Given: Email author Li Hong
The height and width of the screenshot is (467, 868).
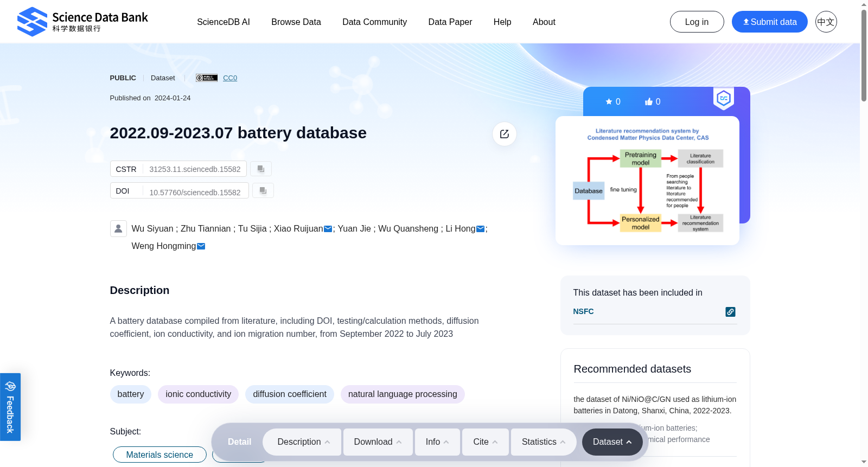Looking at the screenshot, I should [480, 229].
